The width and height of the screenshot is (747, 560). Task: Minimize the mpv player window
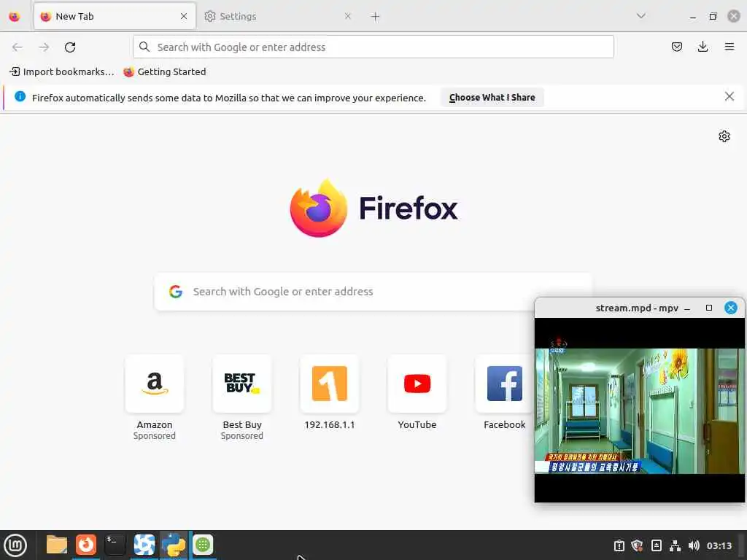[x=687, y=308]
